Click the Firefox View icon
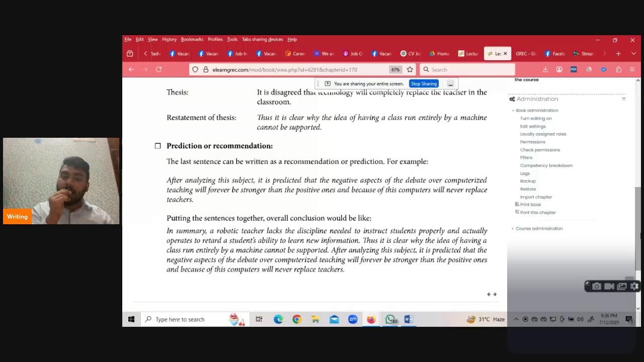Viewport: 644px width, 362px height. pyautogui.click(x=130, y=54)
